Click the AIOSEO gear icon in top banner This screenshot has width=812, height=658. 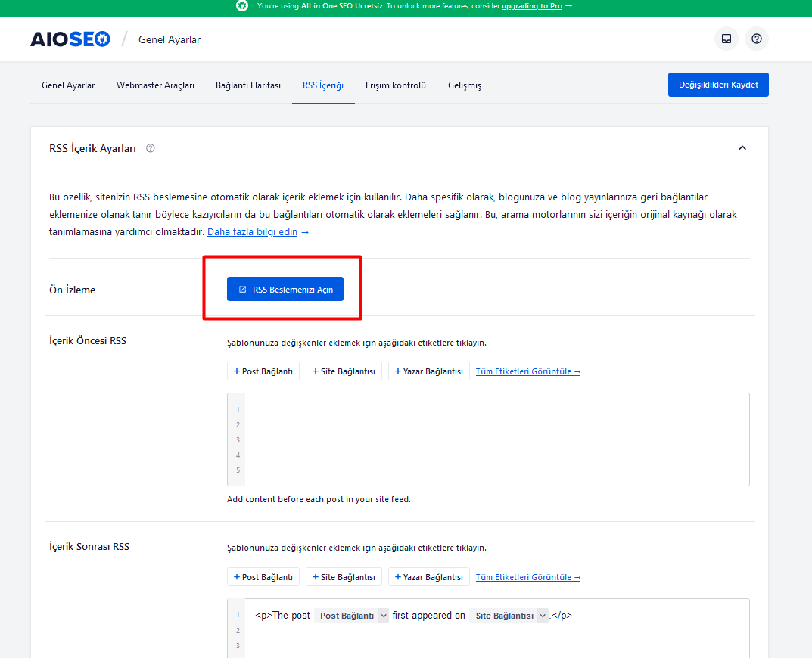click(242, 8)
